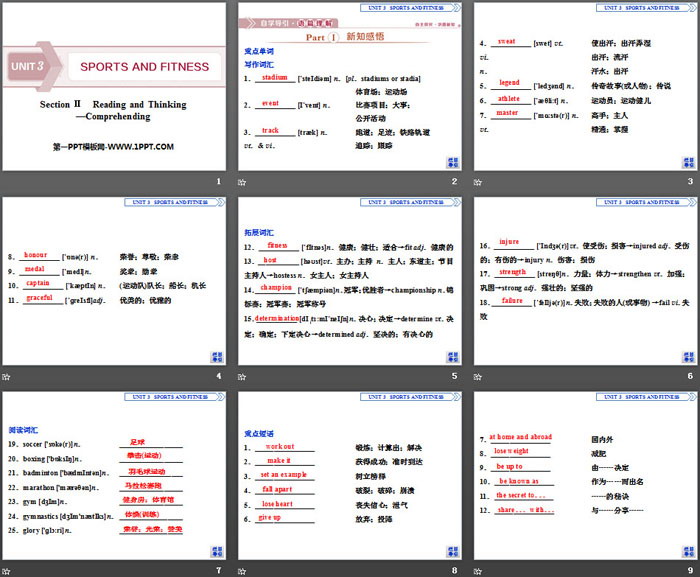Click the 'stadium' answer on slide 2
This screenshot has height=577, width=700.
click(x=274, y=77)
